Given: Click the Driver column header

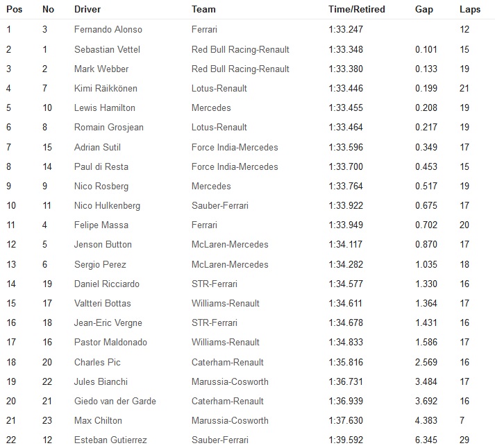Looking at the screenshot, I should click(87, 9).
